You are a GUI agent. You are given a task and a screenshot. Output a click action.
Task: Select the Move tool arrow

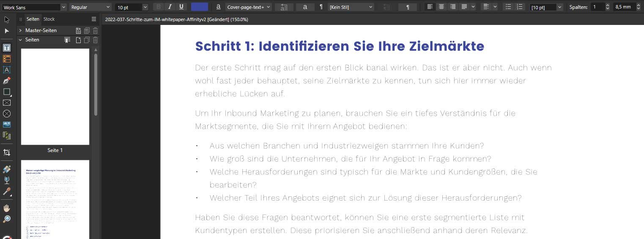(x=6, y=19)
